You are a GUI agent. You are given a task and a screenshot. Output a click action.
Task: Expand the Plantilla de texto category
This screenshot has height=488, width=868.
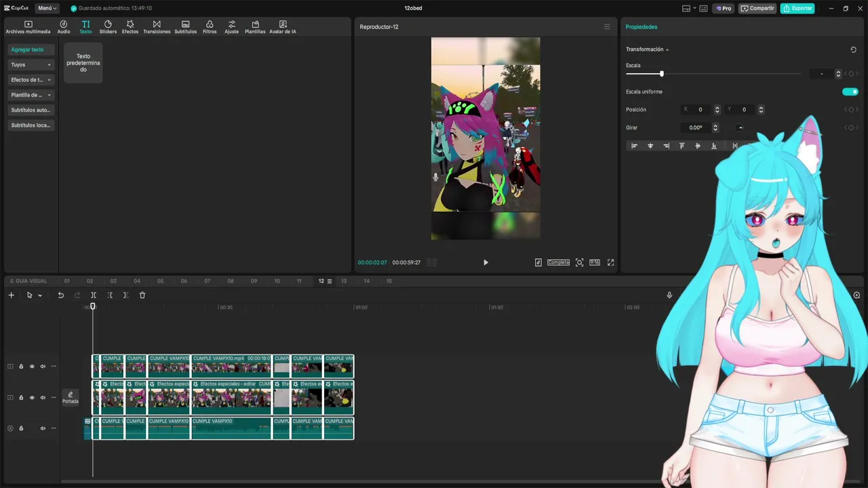click(x=31, y=95)
